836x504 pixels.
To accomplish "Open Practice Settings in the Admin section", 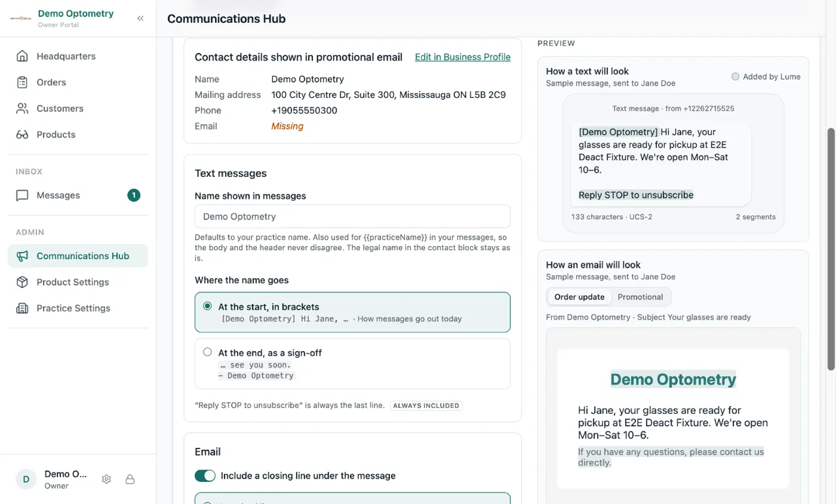I will [78, 308].
